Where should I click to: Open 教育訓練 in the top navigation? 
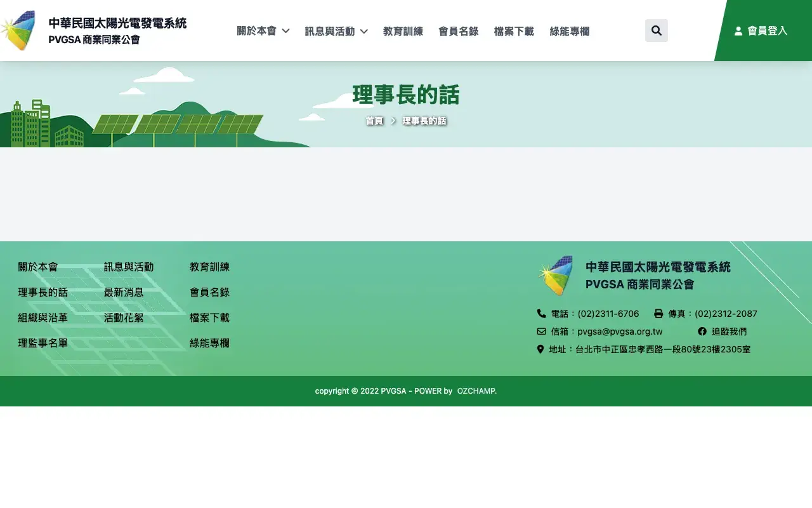403,31
